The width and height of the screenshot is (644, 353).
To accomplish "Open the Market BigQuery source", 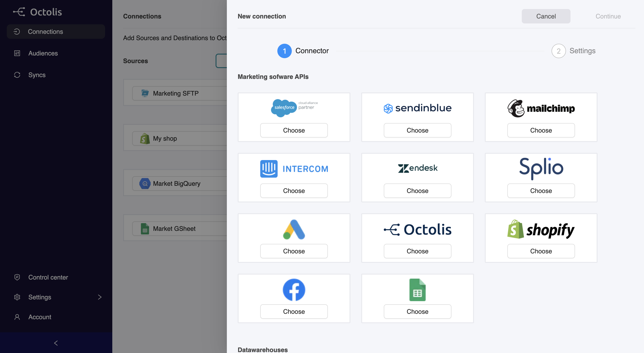I will [179, 183].
